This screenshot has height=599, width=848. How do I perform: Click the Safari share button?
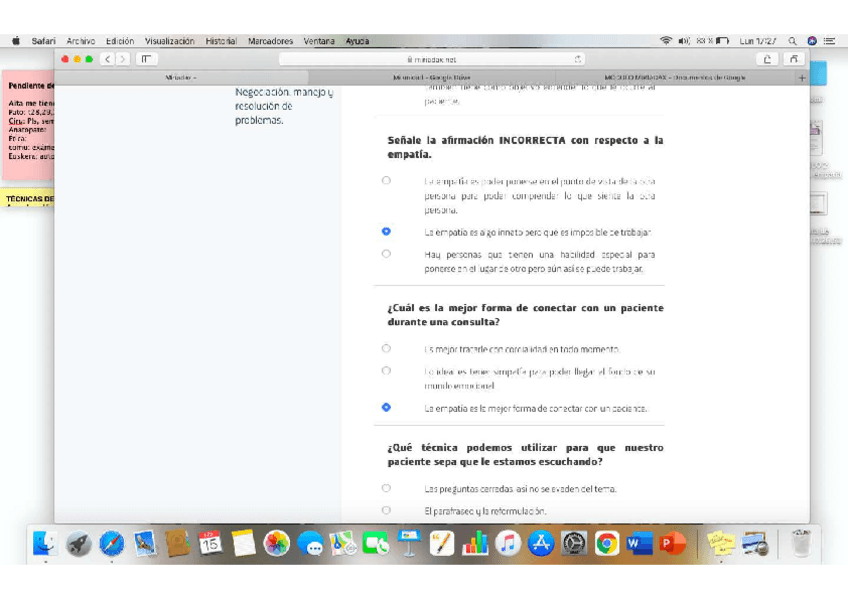767,59
